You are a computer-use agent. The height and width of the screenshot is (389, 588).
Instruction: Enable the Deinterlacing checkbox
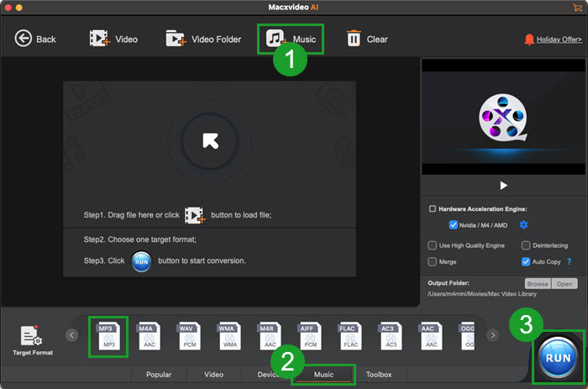click(526, 245)
